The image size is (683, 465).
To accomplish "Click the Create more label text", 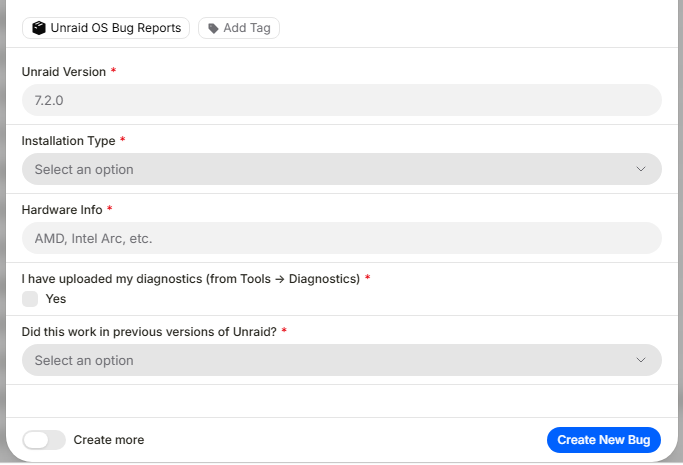I will point(109,440).
